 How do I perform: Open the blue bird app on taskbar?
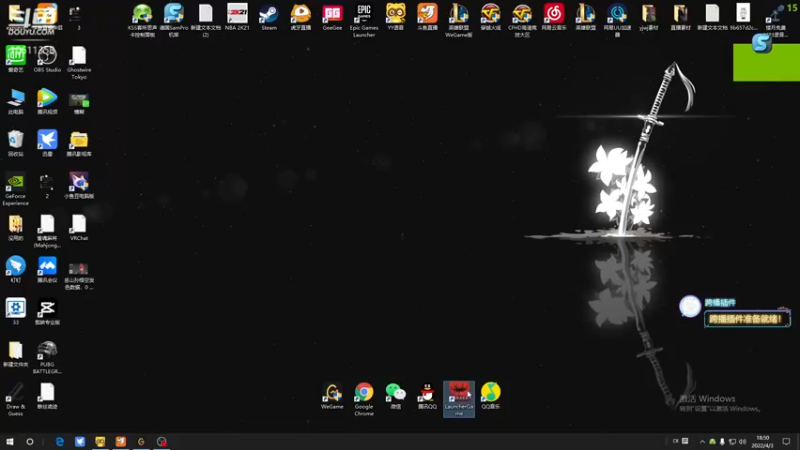click(80, 441)
